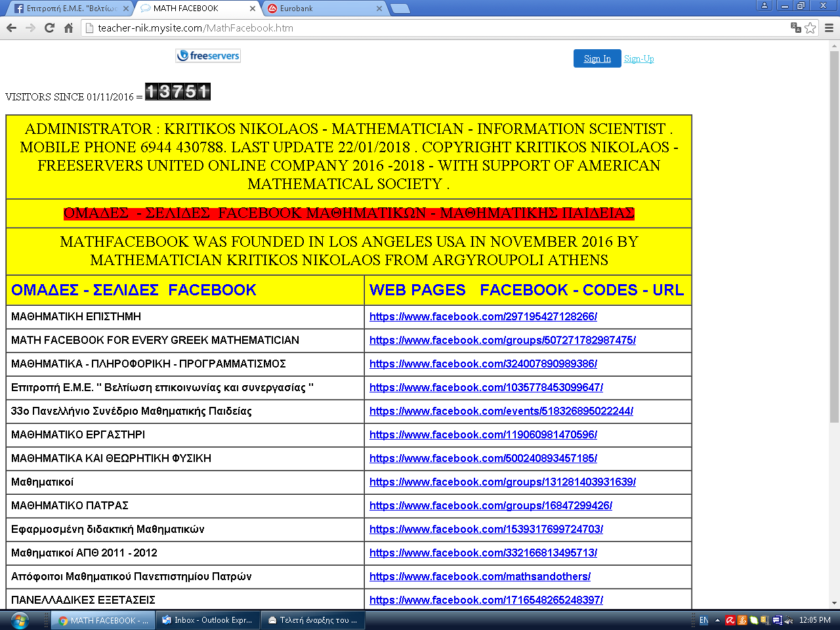Click the text ΜΑΘΗΜΑΤΙΚΟ ΕΡΓΑΣΤΗΡΙ

(x=78, y=434)
